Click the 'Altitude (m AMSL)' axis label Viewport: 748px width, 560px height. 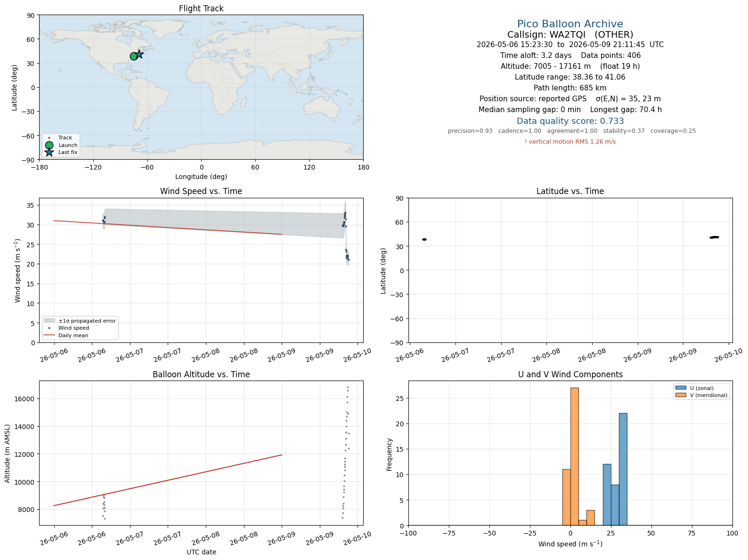[8, 453]
